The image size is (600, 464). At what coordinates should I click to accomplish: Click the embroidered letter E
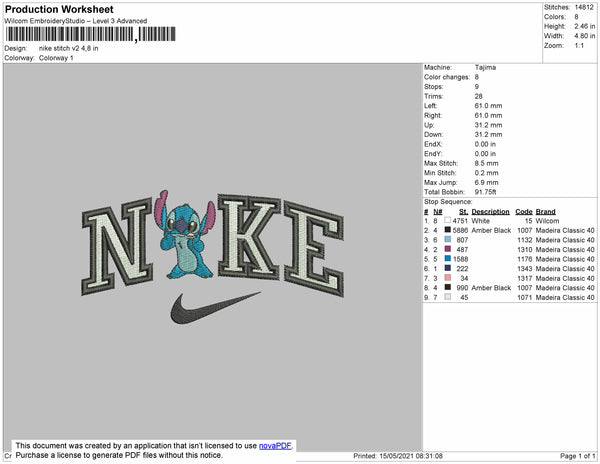tap(314, 249)
